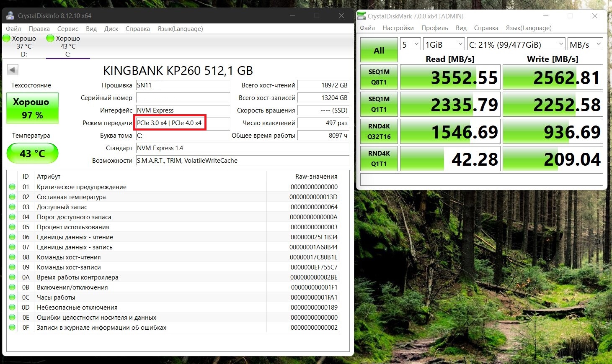The image size is (612, 364).
Task: Click the SEQ1M Q1T1 read result 2335.79
Action: coord(450,104)
